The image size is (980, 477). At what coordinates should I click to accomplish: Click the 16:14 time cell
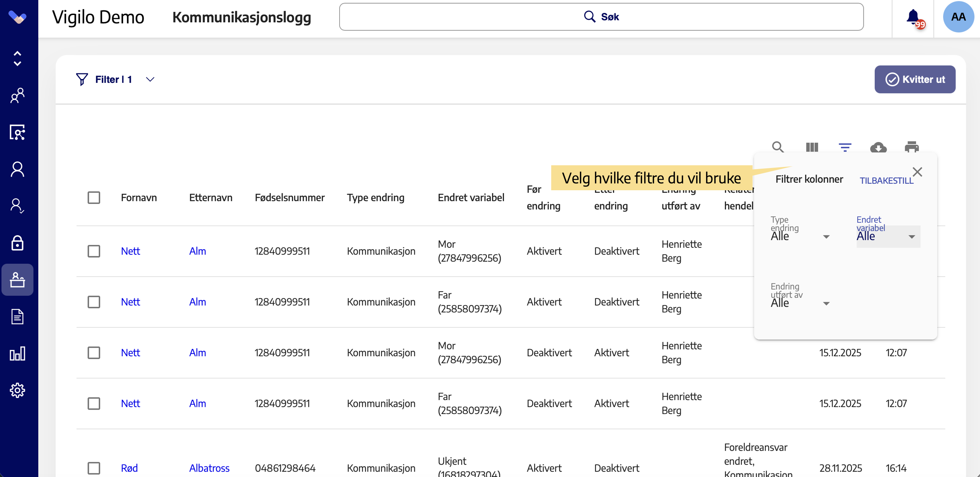pyautogui.click(x=896, y=468)
